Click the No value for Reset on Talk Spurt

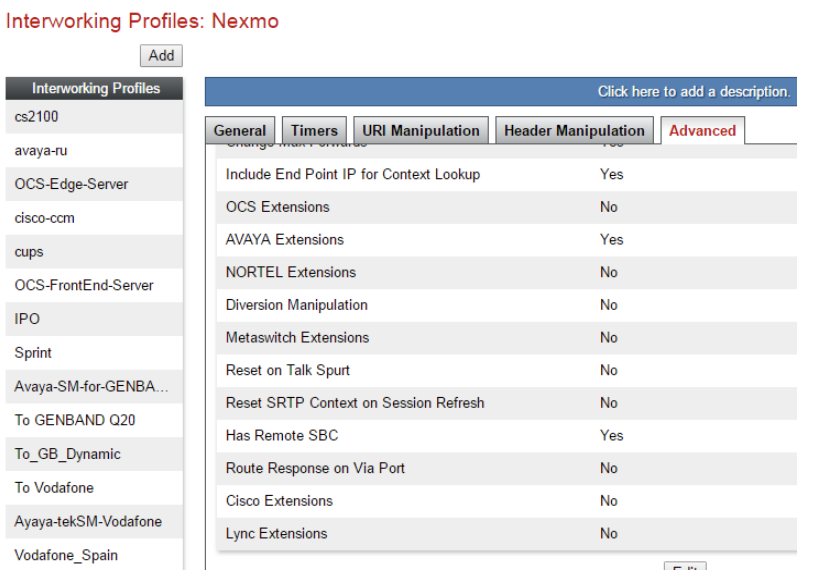pyautogui.click(x=608, y=370)
